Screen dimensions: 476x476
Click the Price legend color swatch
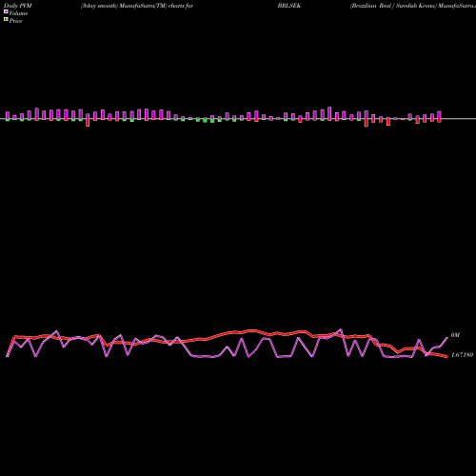tap(6, 20)
